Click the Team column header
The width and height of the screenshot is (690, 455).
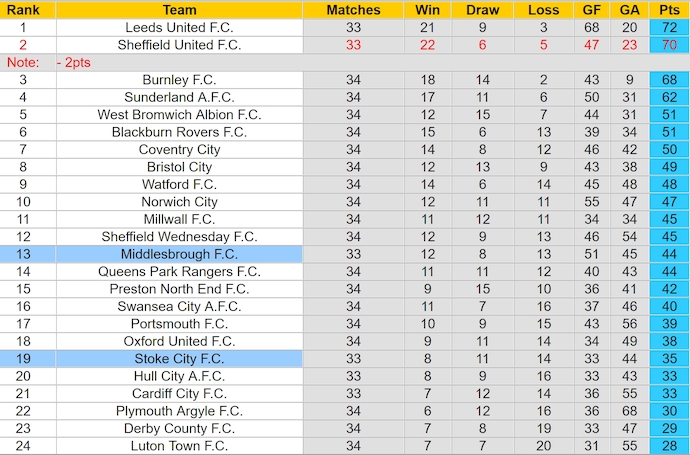click(179, 10)
